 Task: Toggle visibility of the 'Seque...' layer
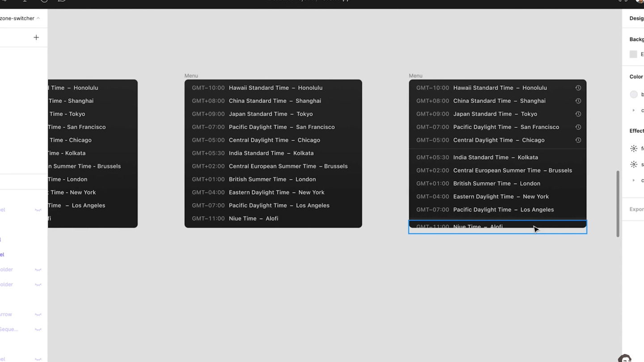38,329
